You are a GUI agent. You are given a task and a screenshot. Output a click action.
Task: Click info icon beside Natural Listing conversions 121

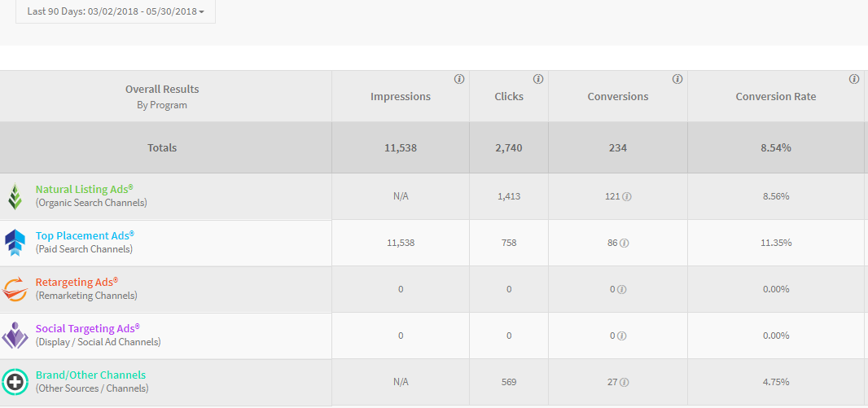coord(627,197)
